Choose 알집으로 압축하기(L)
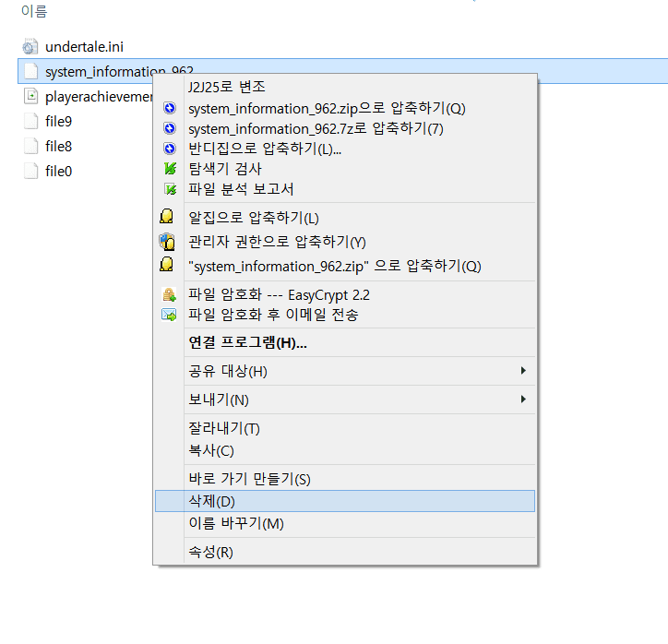Image resolution: width=668 pixels, height=644 pixels. pyautogui.click(x=254, y=218)
